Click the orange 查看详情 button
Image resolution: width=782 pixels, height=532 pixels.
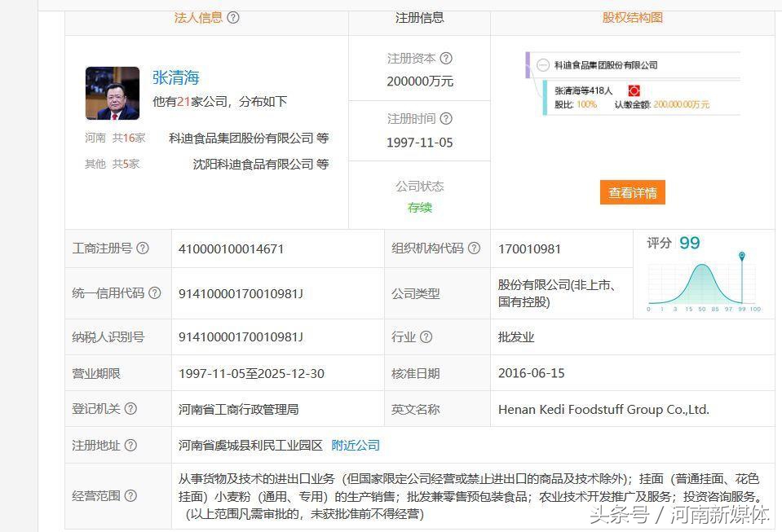[632, 192]
